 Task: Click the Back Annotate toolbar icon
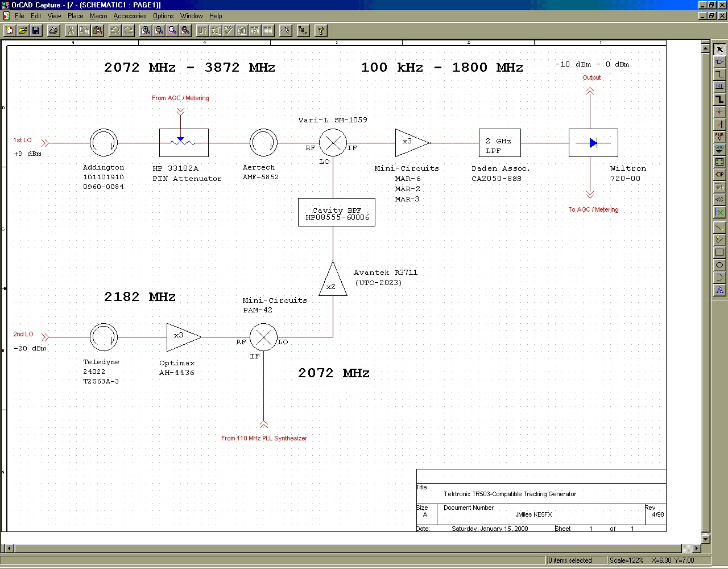pyautogui.click(x=216, y=30)
